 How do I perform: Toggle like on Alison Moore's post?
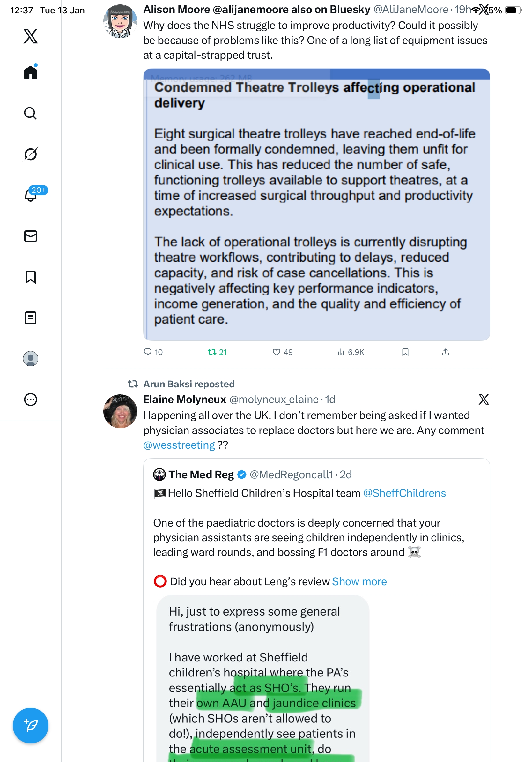click(276, 352)
